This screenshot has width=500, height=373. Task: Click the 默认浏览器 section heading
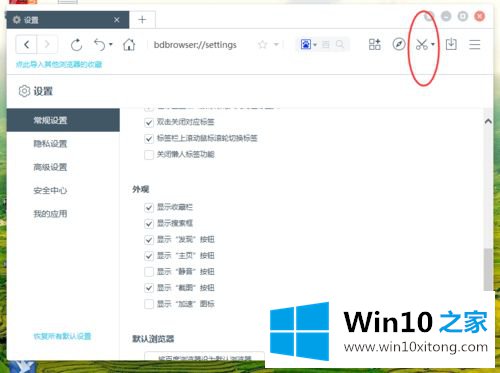153,339
